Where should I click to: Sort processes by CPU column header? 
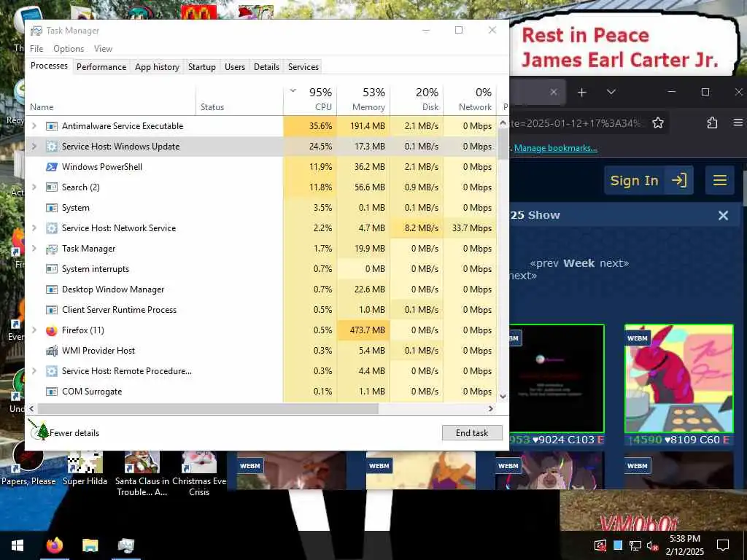(310, 99)
